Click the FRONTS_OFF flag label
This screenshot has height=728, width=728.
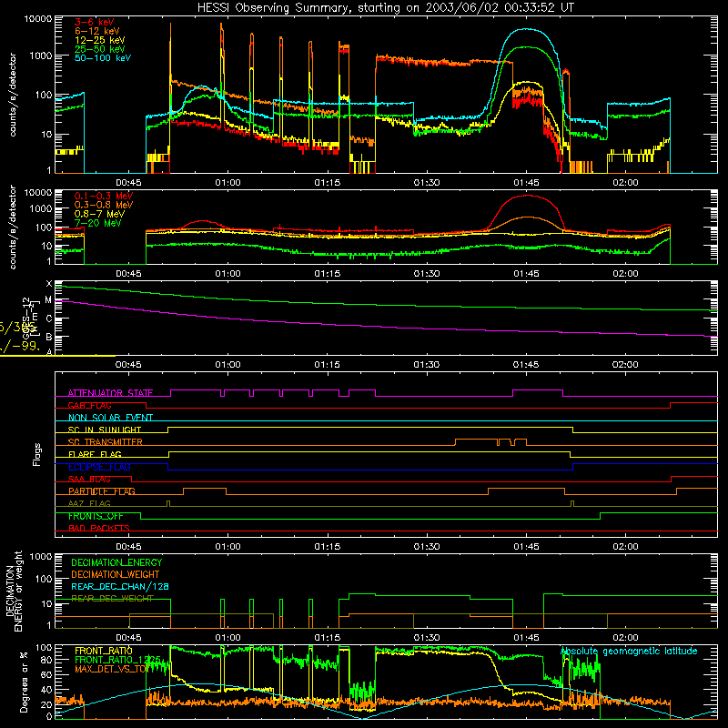[96, 516]
